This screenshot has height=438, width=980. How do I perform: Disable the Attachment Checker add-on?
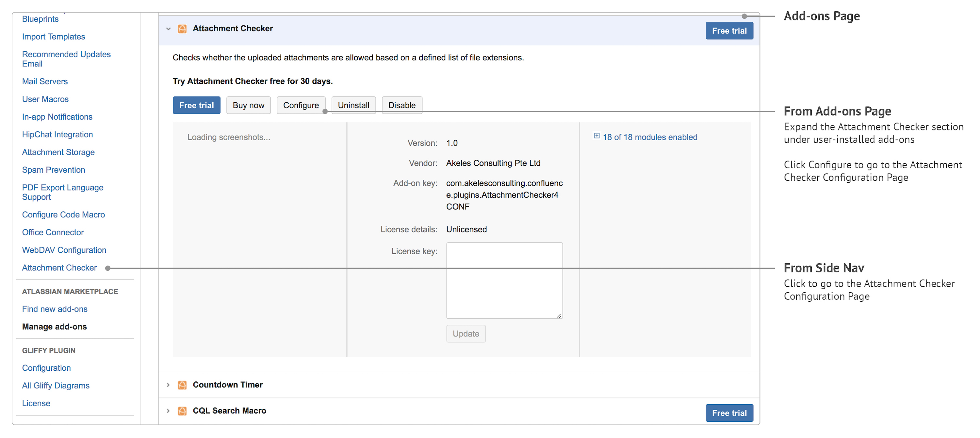click(x=402, y=105)
